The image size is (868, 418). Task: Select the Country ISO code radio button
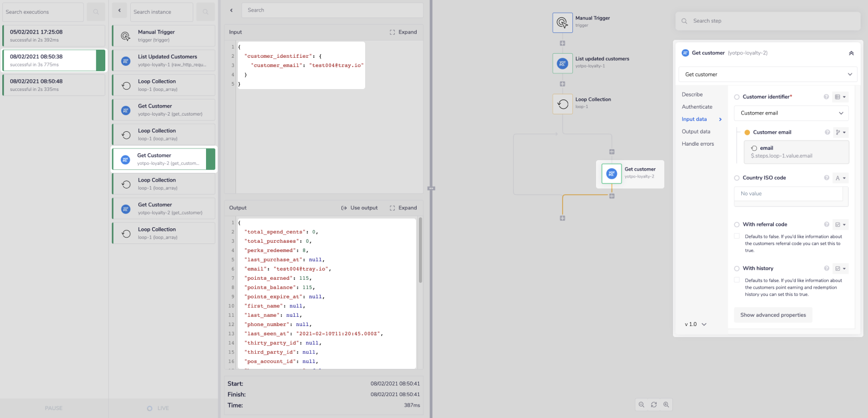click(737, 177)
